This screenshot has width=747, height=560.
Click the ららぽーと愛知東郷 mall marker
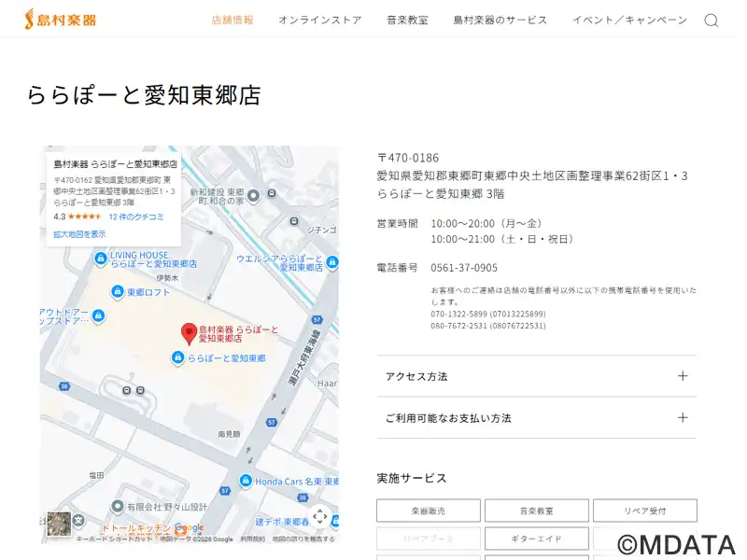coord(177,358)
